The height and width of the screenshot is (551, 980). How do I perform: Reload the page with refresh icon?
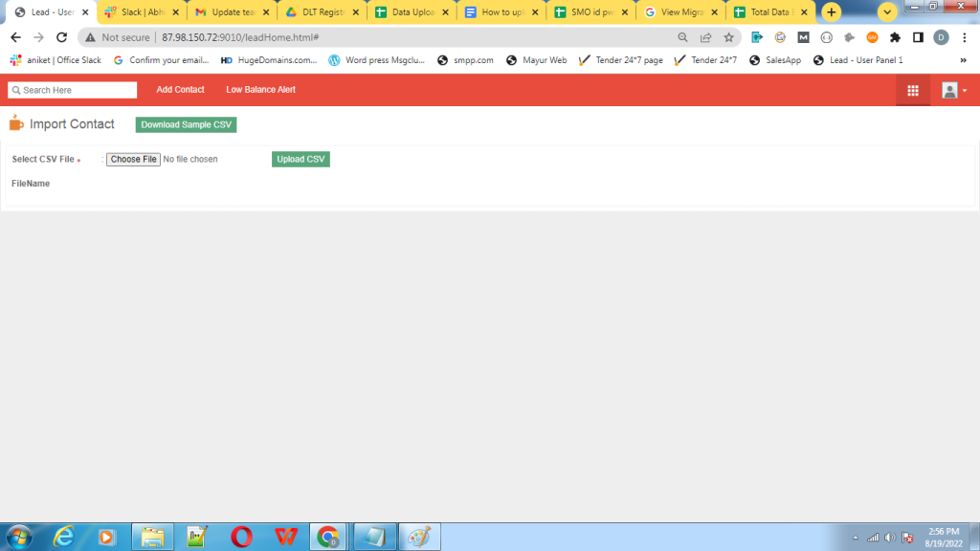pyautogui.click(x=61, y=37)
